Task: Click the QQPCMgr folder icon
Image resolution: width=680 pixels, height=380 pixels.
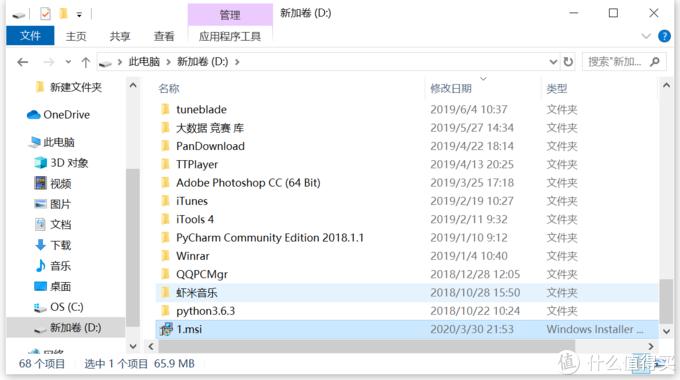Action: 165,274
